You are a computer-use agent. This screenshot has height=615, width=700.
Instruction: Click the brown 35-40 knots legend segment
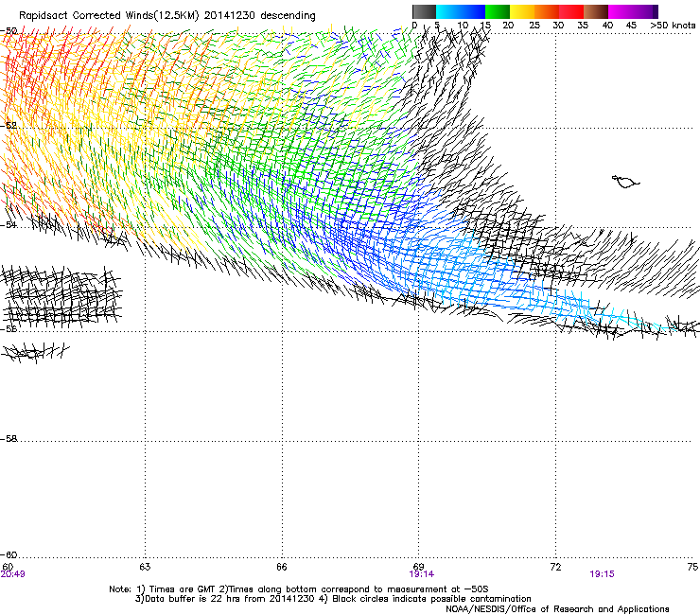pyautogui.click(x=596, y=11)
